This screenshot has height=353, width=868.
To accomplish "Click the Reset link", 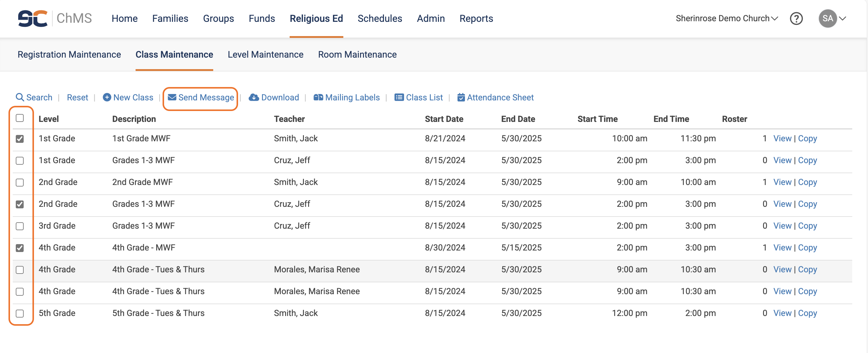I will 77,97.
